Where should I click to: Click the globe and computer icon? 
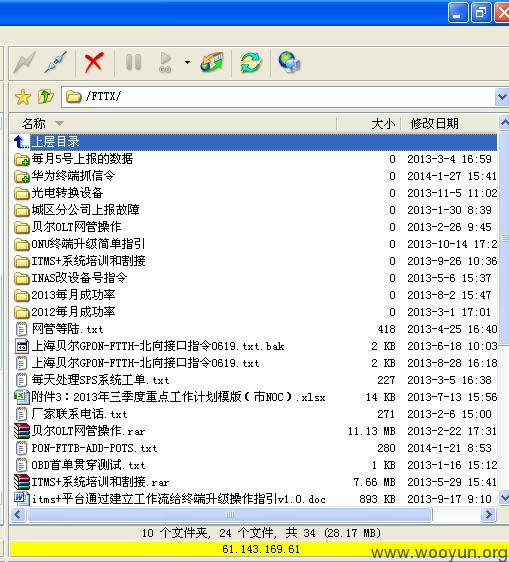[x=290, y=62]
